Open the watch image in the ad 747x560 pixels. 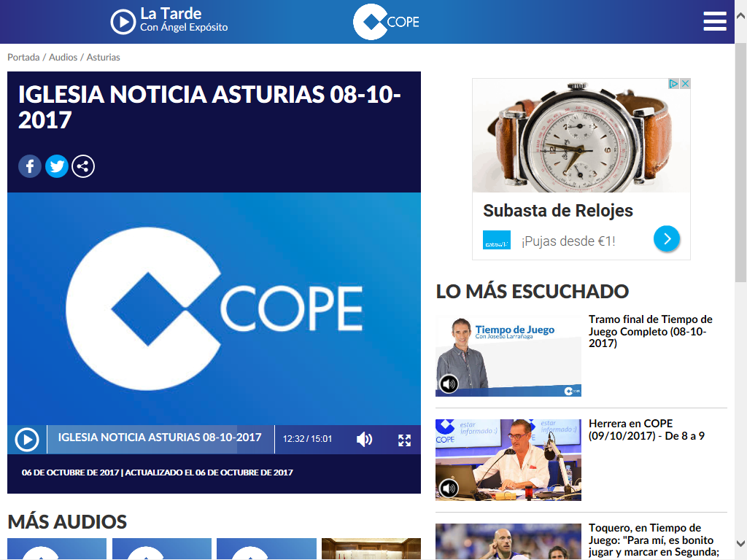click(581, 136)
